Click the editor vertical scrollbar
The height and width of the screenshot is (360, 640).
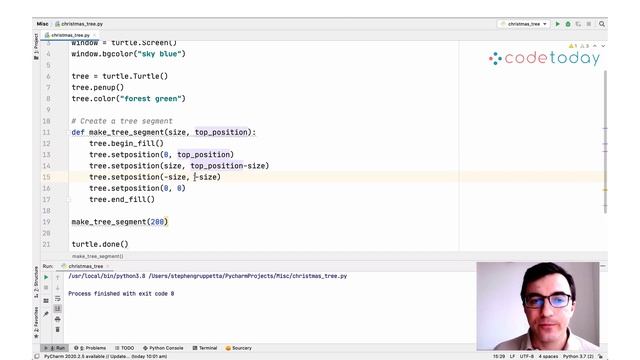click(605, 141)
